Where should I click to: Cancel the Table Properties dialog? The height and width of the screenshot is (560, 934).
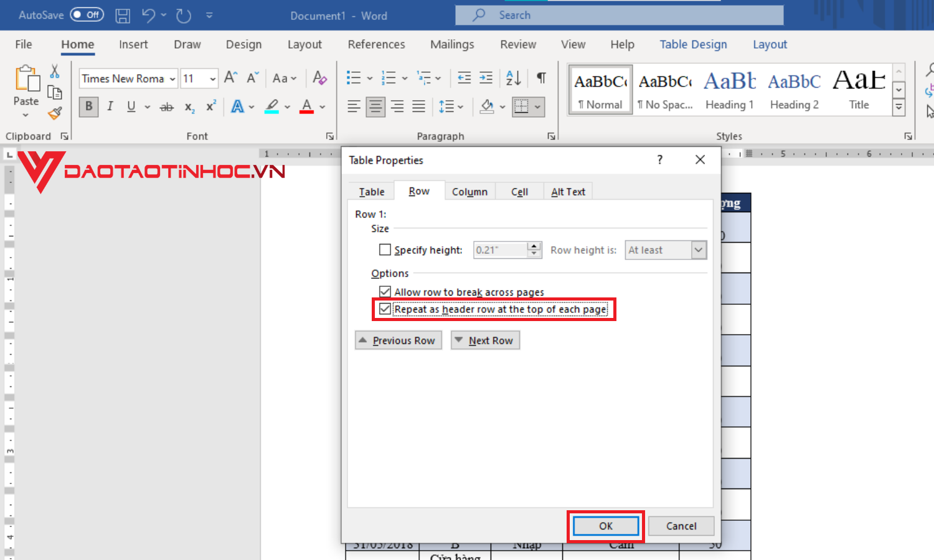tap(681, 526)
